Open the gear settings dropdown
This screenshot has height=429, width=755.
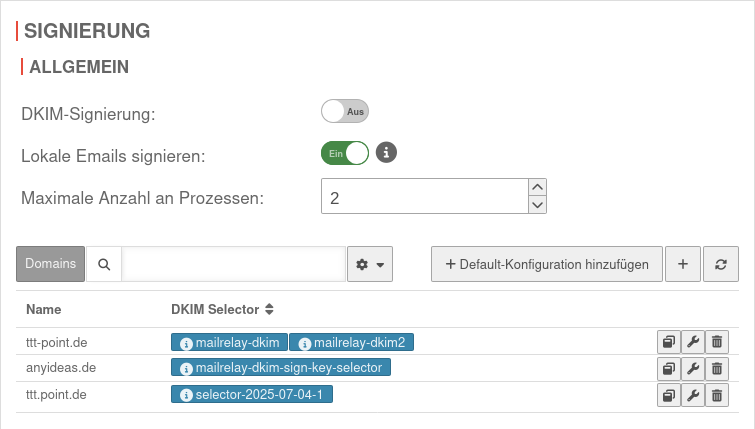pyautogui.click(x=369, y=264)
